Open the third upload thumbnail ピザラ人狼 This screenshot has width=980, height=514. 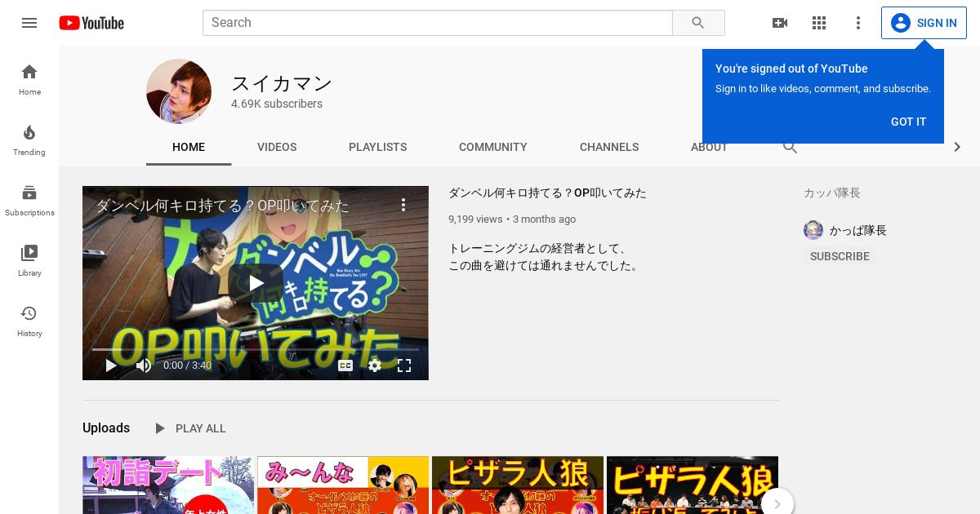[x=518, y=485]
